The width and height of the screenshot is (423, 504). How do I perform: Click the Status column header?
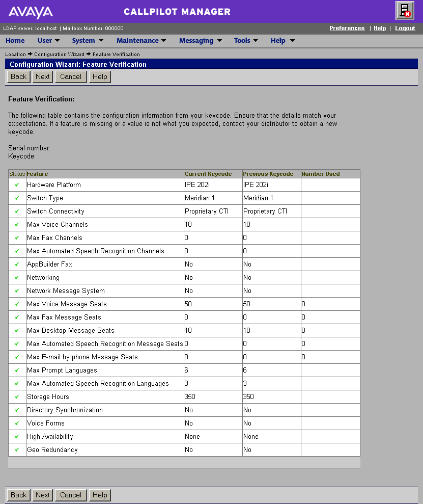(x=17, y=174)
